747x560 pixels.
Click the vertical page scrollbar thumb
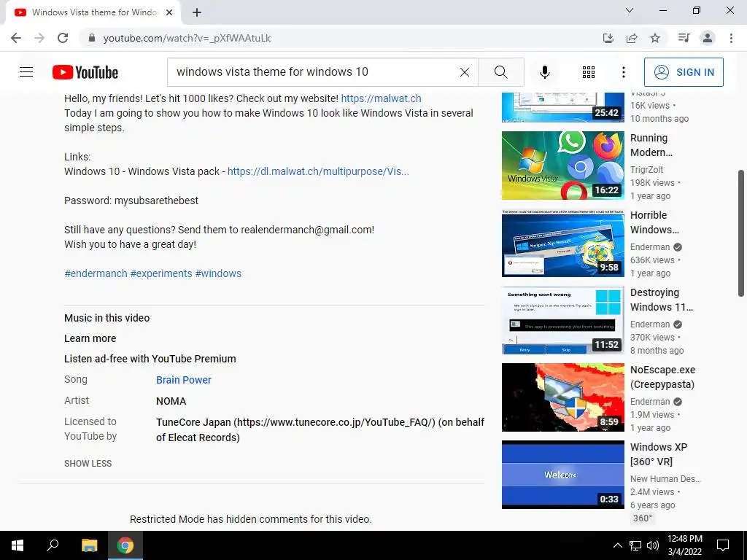coord(741,233)
